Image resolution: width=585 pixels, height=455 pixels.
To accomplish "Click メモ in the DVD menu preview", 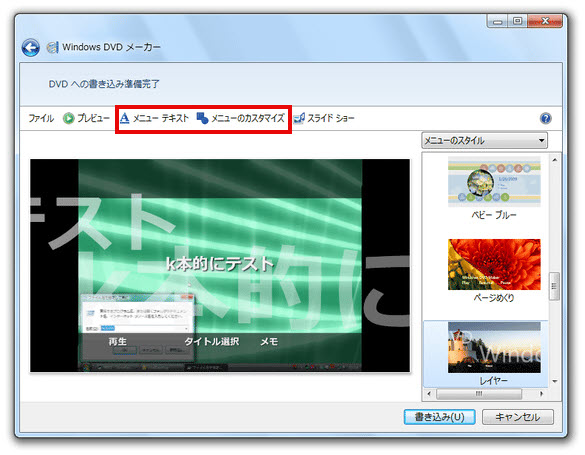I will (269, 342).
